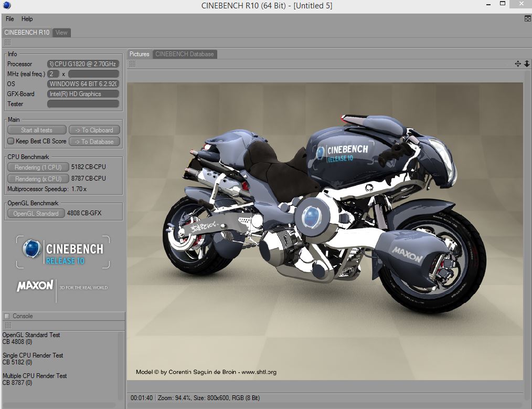The image size is (532, 409).
Task: Enable the Keep Best CB Score option
Action: [11, 141]
